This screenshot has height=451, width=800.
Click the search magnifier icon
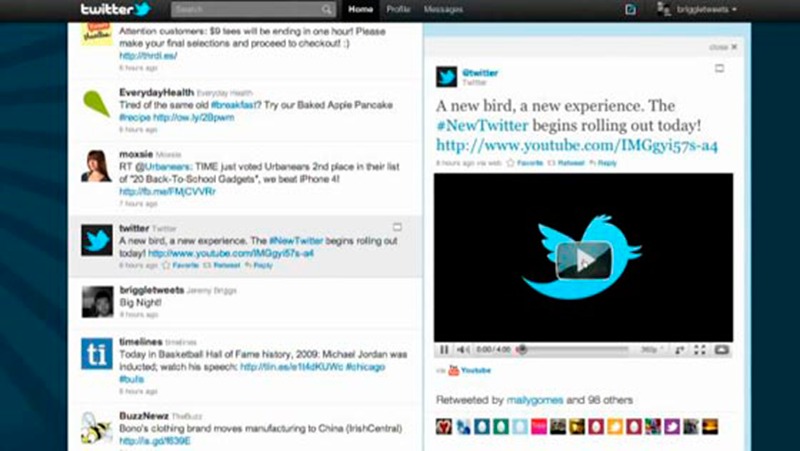(327, 9)
